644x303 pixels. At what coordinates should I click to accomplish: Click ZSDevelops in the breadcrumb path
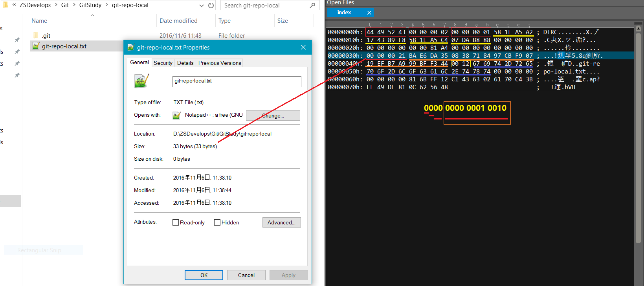pos(35,5)
